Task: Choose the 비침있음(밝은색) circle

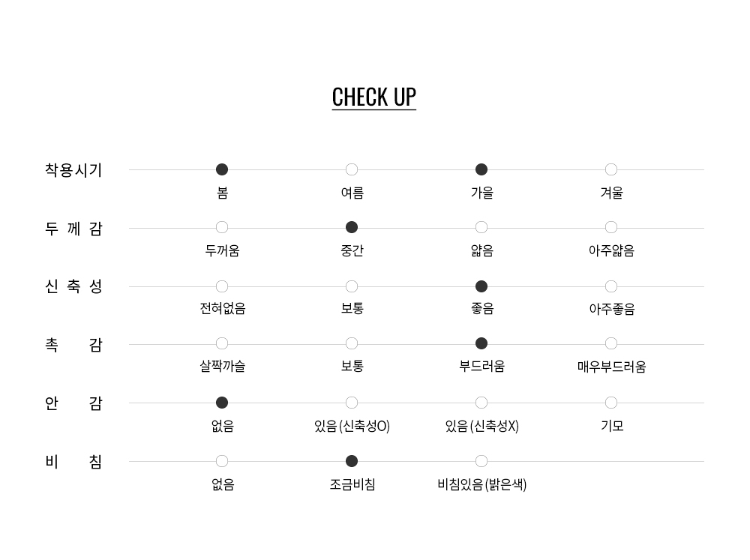Action: tap(481, 461)
